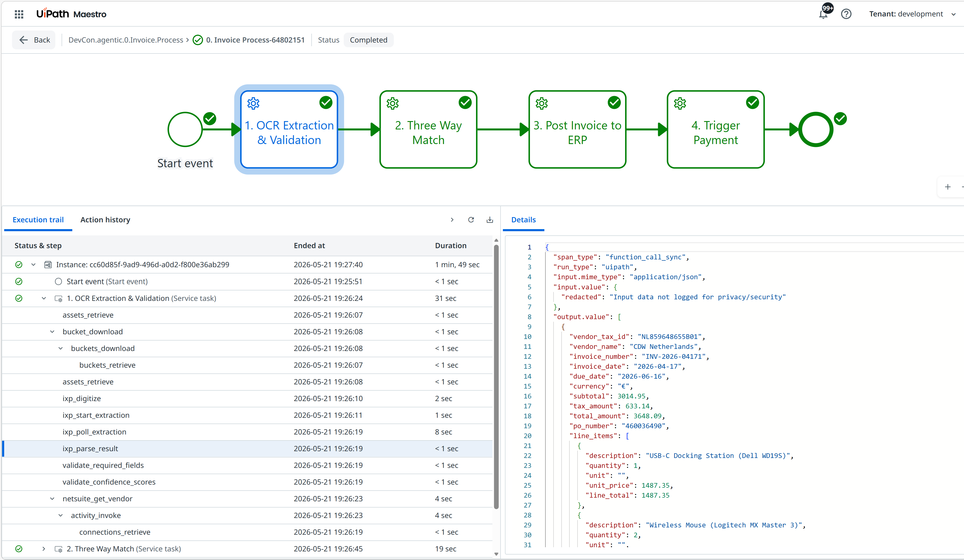Select the ixp_start_extraction row

click(x=247, y=415)
